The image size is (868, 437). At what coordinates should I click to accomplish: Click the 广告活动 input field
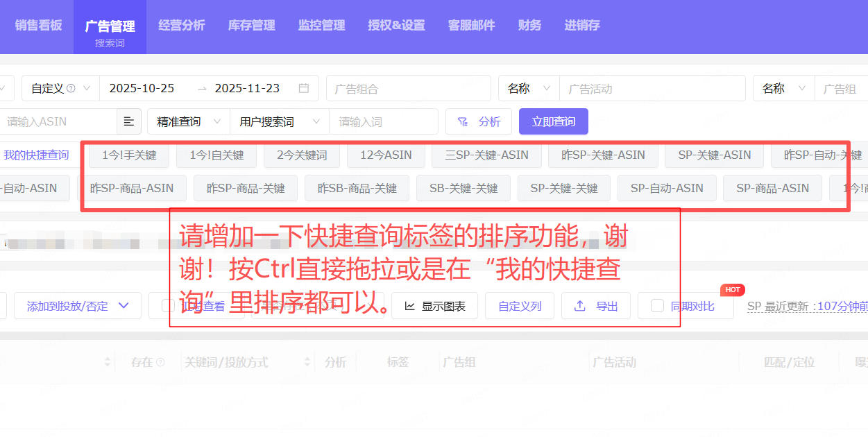point(652,89)
